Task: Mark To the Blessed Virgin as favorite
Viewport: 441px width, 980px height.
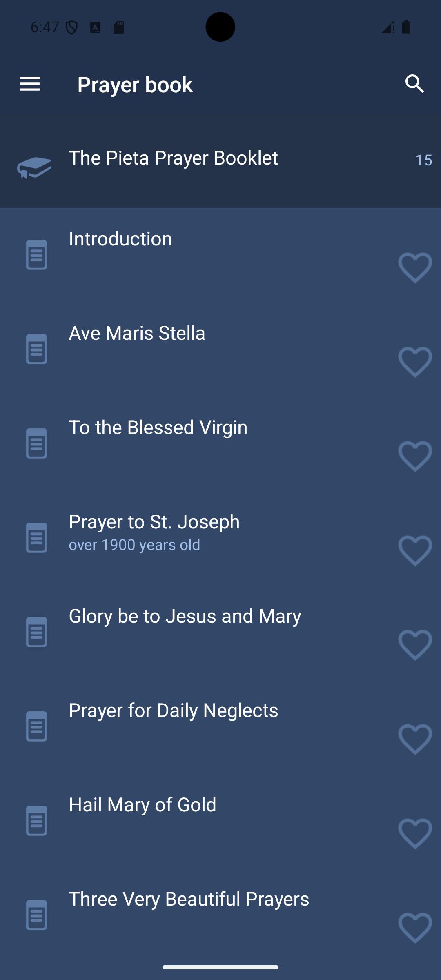Action: [x=415, y=457]
